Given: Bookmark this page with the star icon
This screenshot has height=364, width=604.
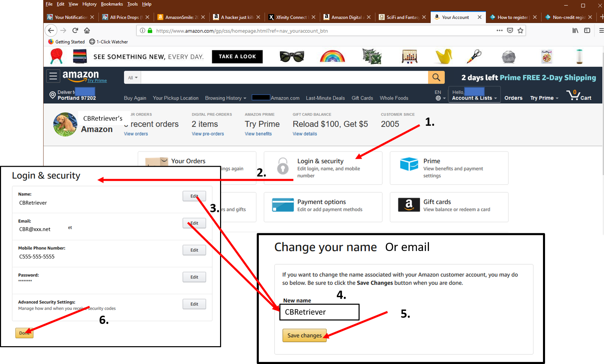Looking at the screenshot, I should tap(520, 30).
